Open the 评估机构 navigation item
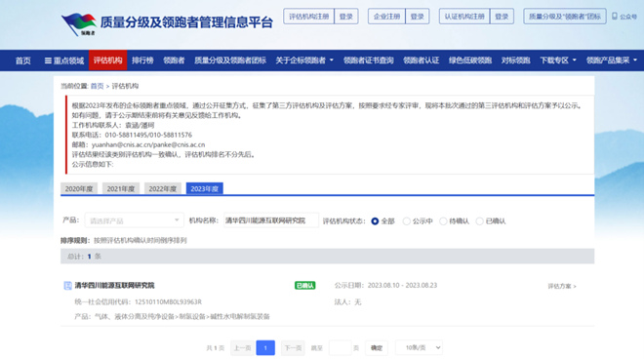 [x=107, y=60]
